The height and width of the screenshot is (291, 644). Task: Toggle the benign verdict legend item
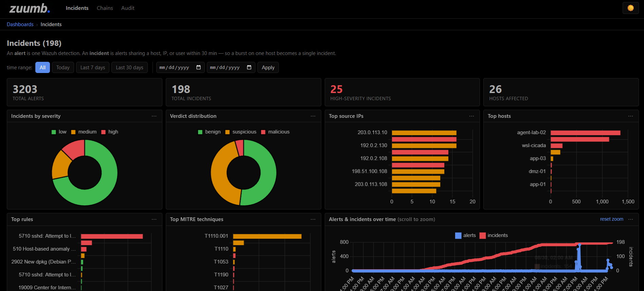pyautogui.click(x=209, y=132)
